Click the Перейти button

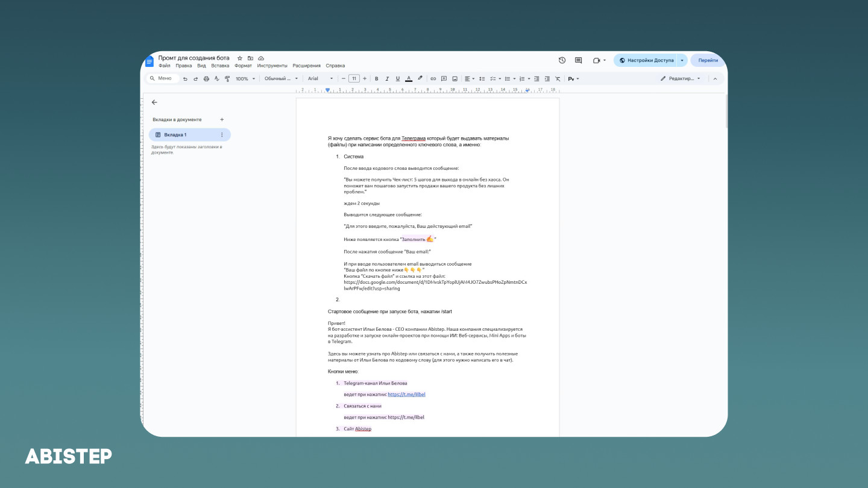[x=708, y=60]
